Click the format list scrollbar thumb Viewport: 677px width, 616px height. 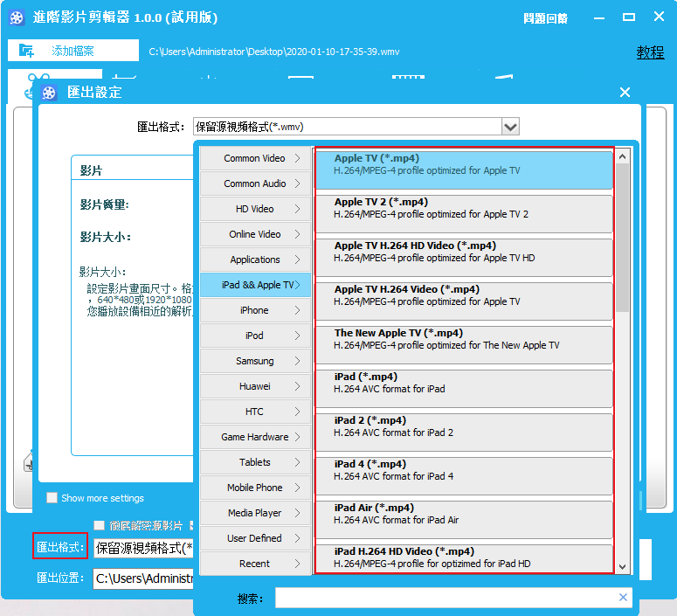pyautogui.click(x=622, y=238)
